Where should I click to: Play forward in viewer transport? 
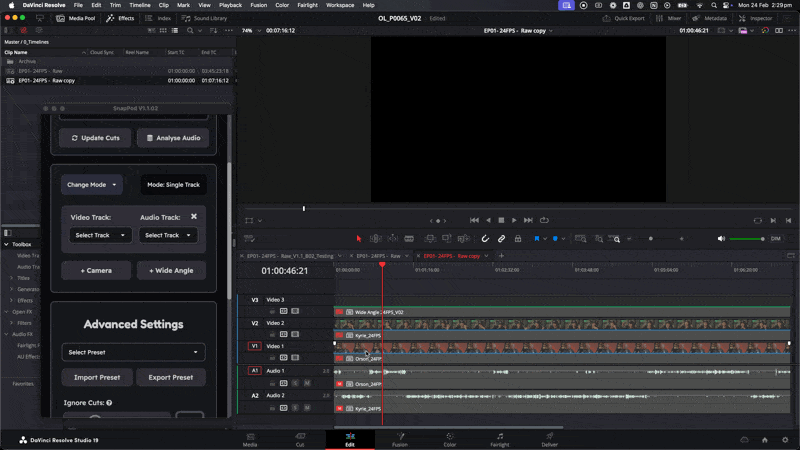514,220
